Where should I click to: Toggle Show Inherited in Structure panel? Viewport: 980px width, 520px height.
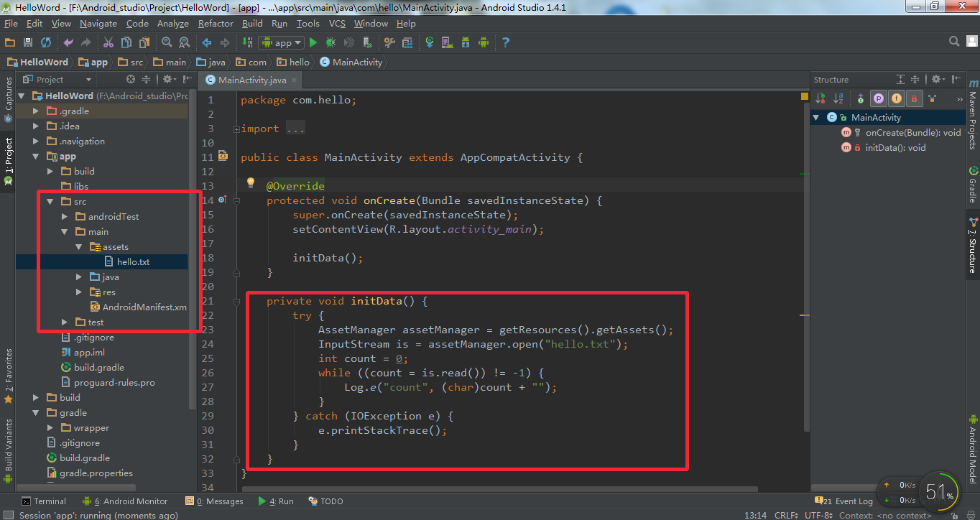click(933, 98)
